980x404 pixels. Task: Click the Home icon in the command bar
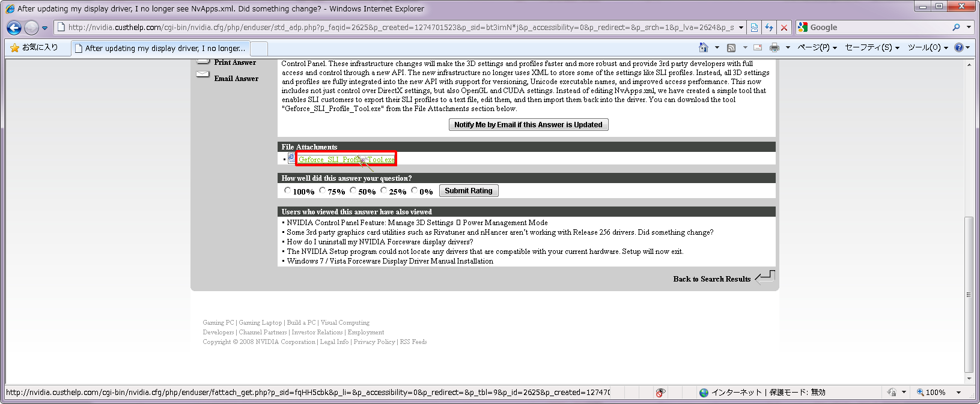point(704,47)
